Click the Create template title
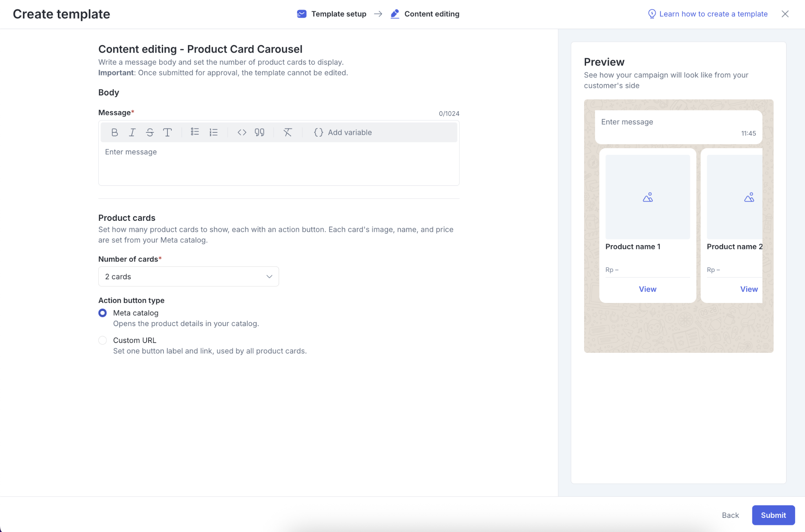This screenshot has height=532, width=805. tap(61, 14)
